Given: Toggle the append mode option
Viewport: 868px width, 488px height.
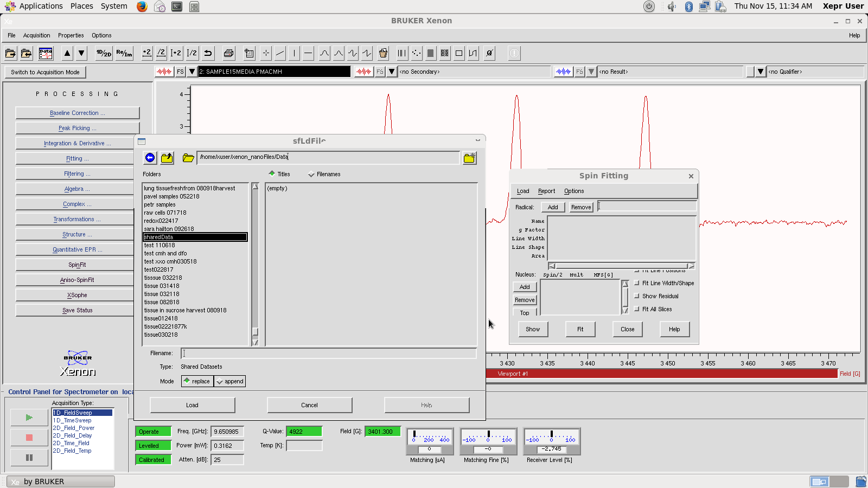Looking at the screenshot, I should 229,381.
